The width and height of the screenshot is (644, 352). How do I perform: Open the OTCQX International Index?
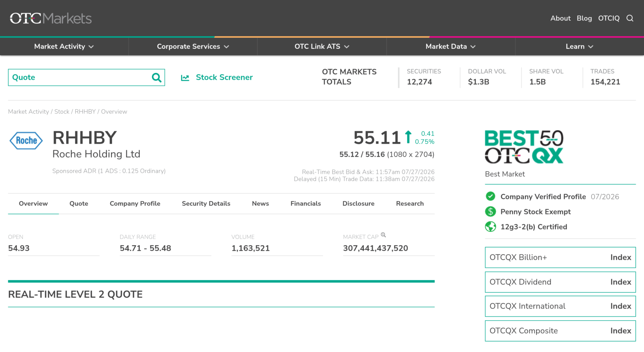pos(560,306)
